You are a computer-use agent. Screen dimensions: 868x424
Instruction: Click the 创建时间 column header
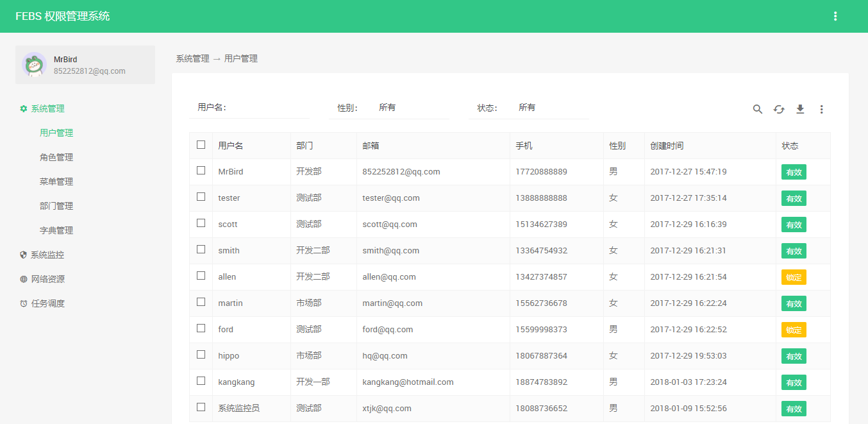pos(667,146)
